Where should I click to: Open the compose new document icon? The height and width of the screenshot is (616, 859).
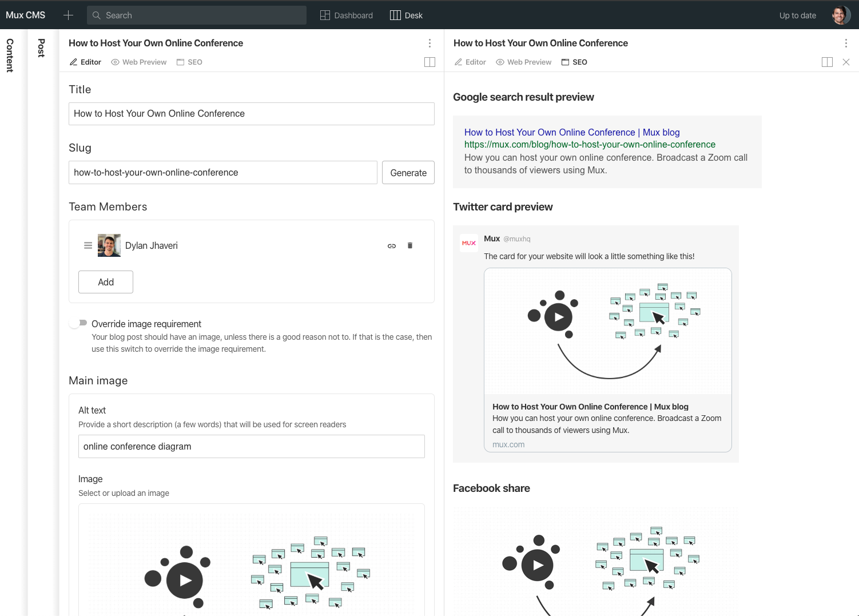click(x=68, y=15)
